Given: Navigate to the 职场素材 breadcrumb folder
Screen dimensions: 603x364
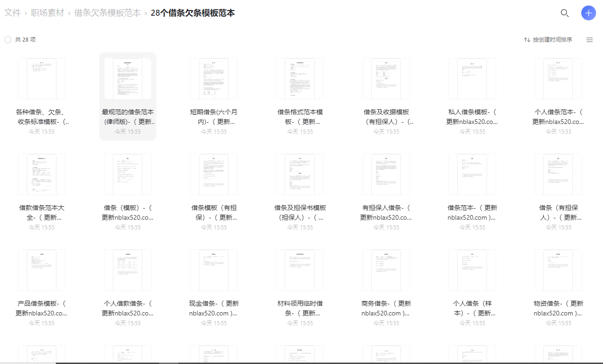Looking at the screenshot, I should (48, 13).
